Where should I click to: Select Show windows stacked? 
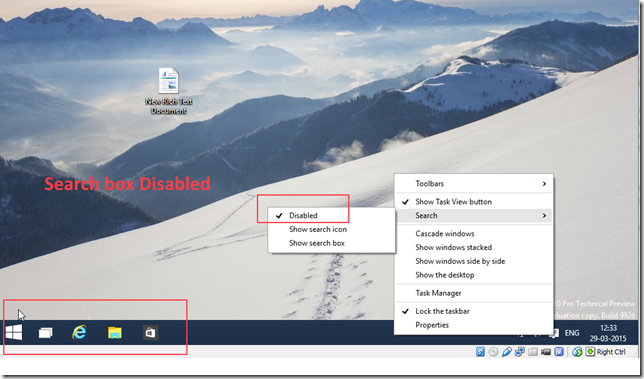tap(474, 247)
